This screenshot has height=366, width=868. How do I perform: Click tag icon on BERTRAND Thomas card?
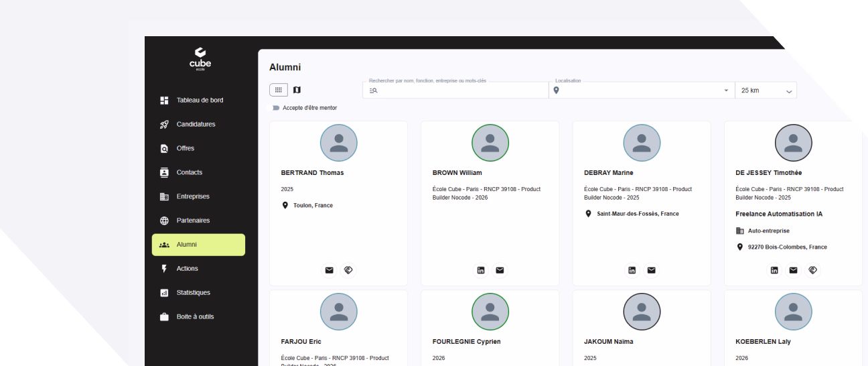(348, 269)
